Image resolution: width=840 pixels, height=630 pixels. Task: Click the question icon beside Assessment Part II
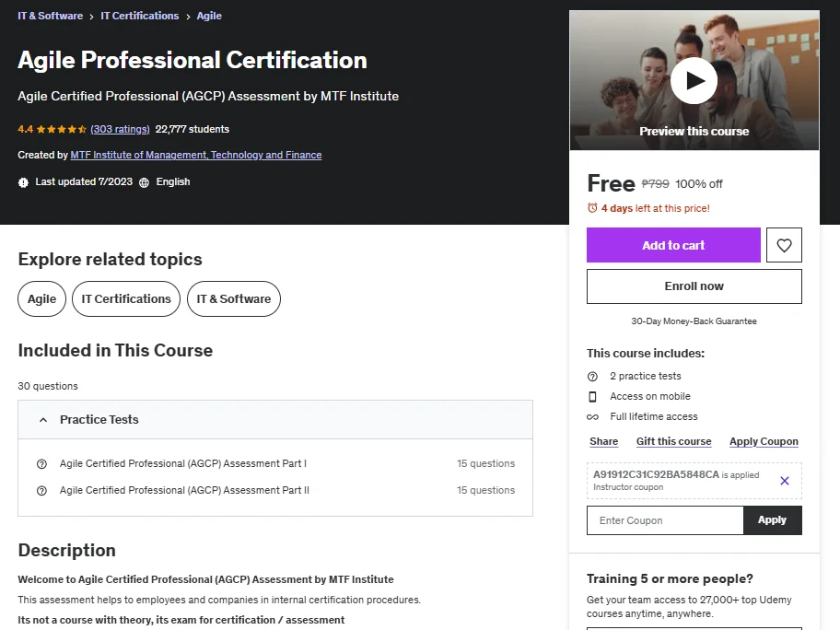(x=41, y=491)
